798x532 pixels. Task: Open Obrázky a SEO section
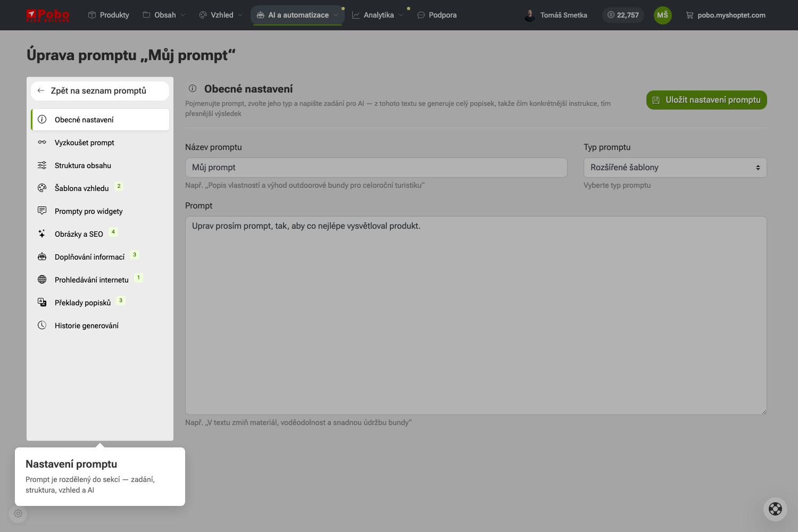[x=100, y=234]
